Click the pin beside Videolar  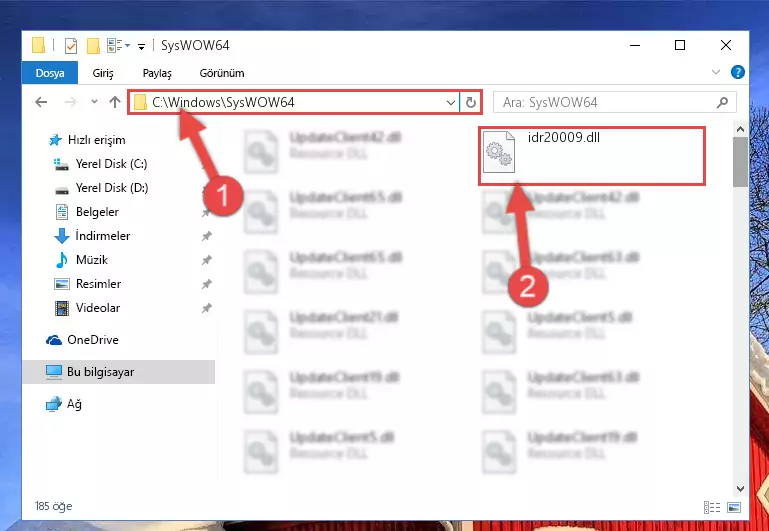click(x=206, y=308)
